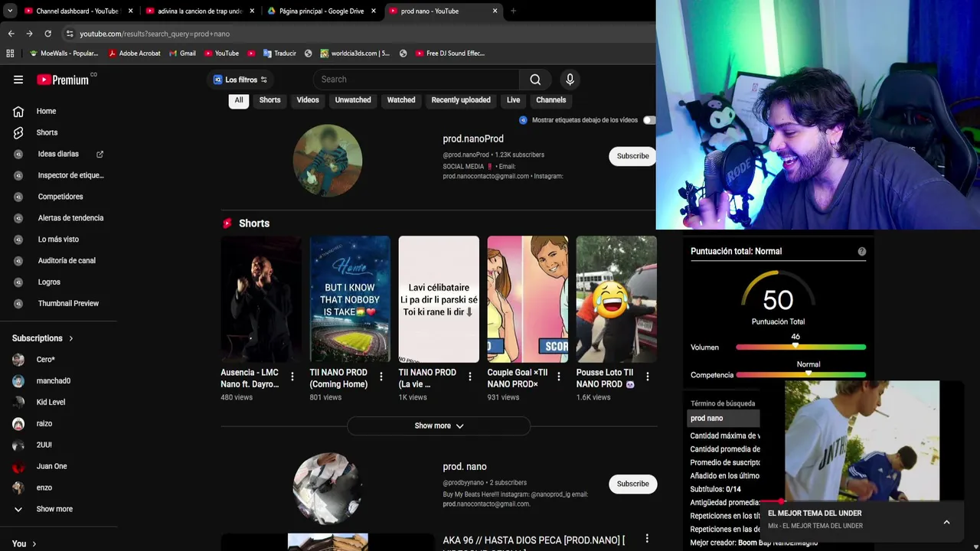Select the Videos filter chip

(x=308, y=100)
